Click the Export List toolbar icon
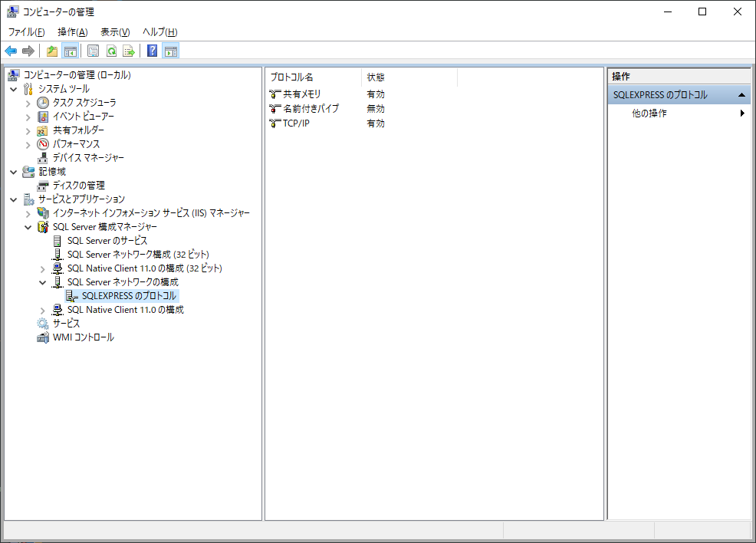This screenshot has width=756, height=543. (x=129, y=51)
